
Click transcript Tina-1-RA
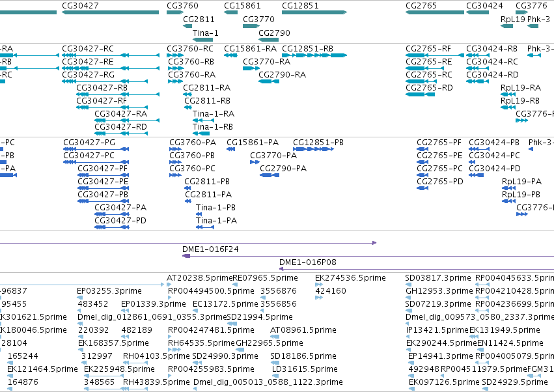(214, 113)
